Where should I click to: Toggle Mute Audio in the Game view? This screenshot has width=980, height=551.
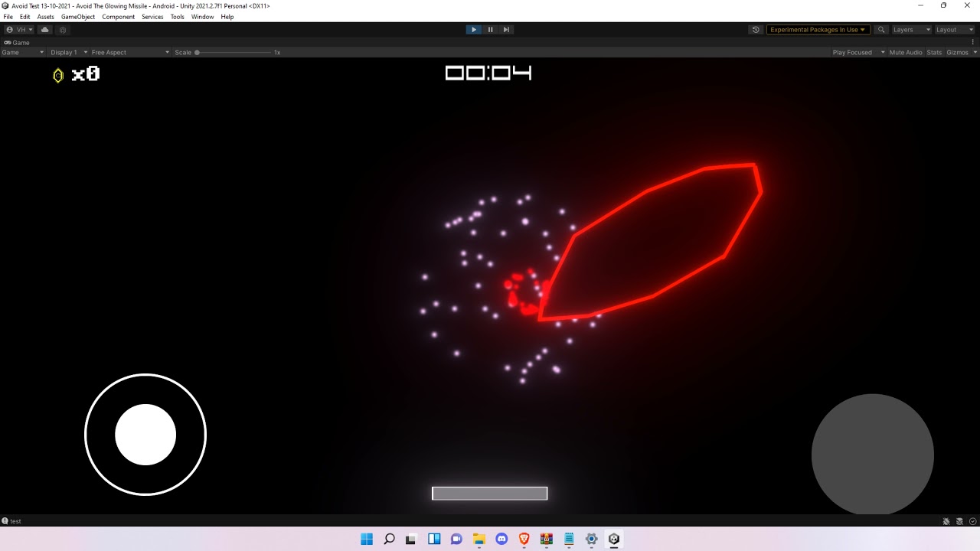(906, 52)
